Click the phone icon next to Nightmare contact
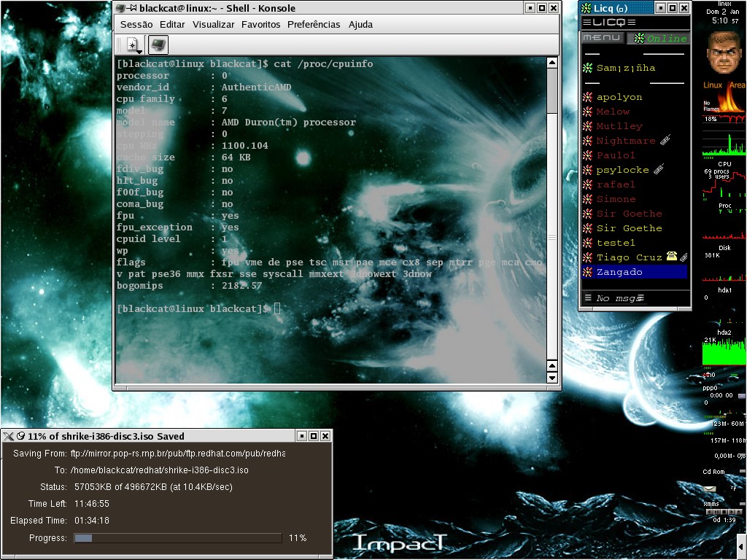 665,140
